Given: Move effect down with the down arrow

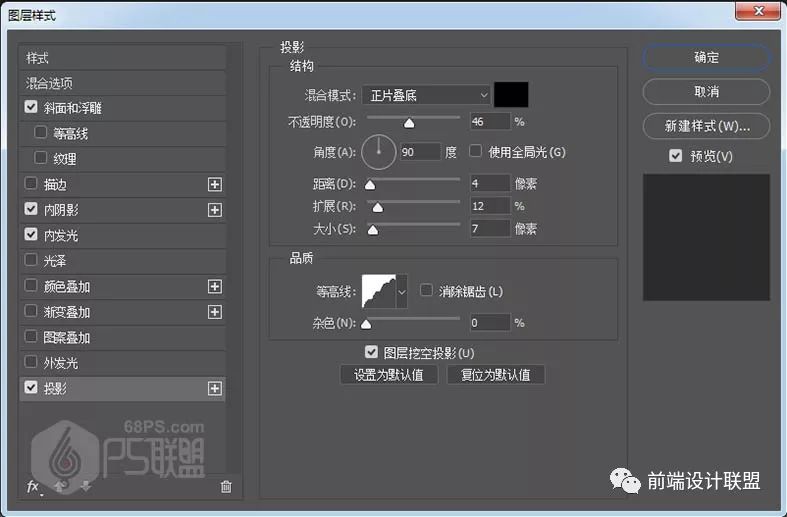Looking at the screenshot, I should [x=86, y=486].
